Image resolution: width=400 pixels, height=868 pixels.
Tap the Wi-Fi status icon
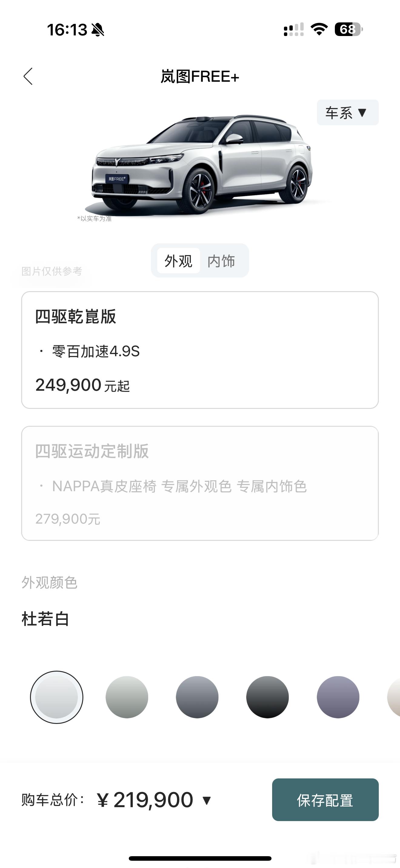tap(319, 29)
